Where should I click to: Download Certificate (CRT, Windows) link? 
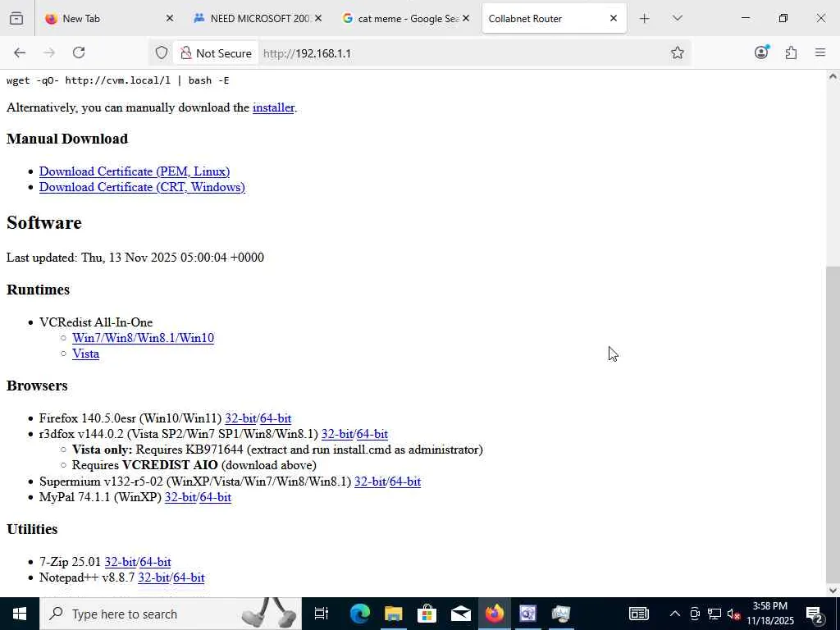click(142, 187)
